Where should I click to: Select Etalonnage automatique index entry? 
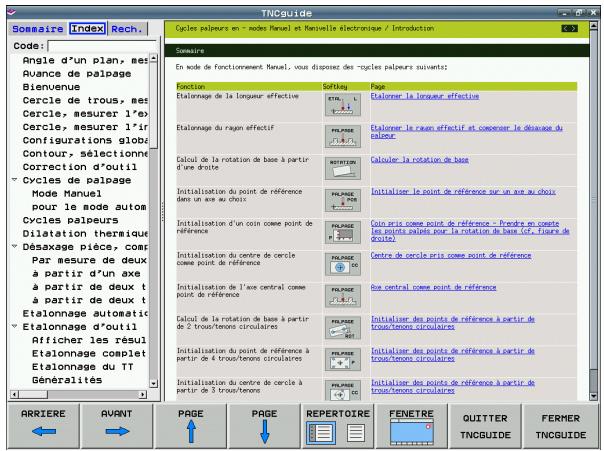point(85,314)
